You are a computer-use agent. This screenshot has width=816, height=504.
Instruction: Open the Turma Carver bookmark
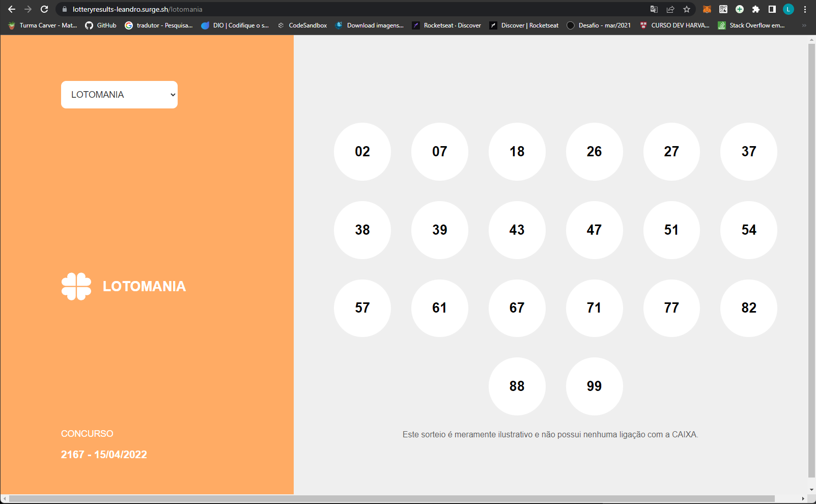pos(43,25)
